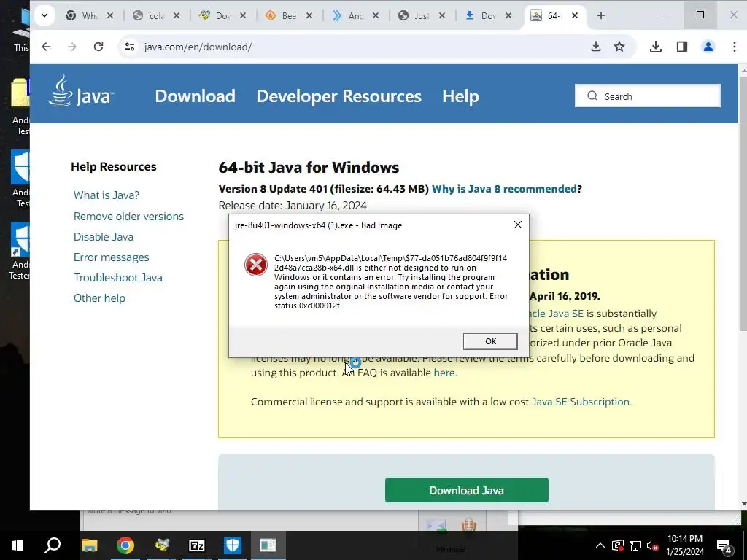Open 'Remove older versions' link
This screenshot has width=747, height=560.
click(128, 216)
